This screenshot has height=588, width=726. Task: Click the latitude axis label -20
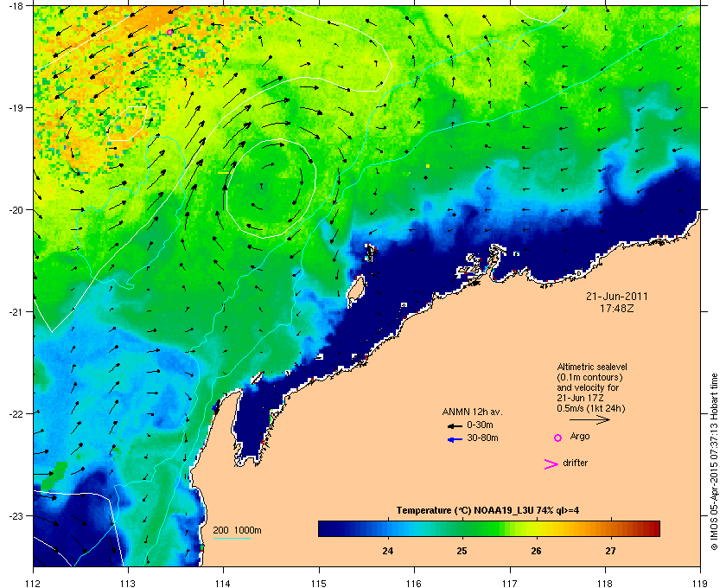16,210
